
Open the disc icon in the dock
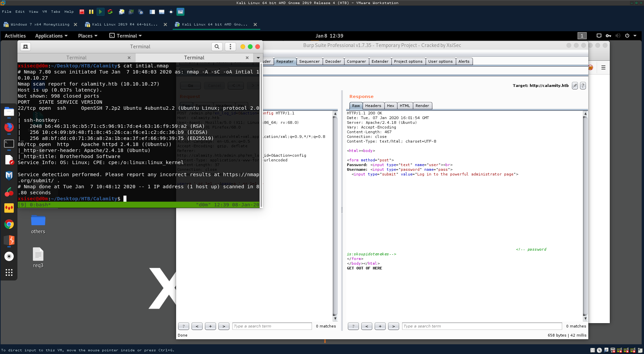click(x=9, y=256)
